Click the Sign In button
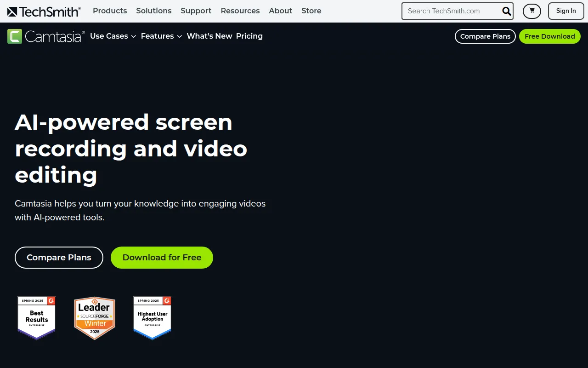The image size is (588, 368). click(x=565, y=11)
